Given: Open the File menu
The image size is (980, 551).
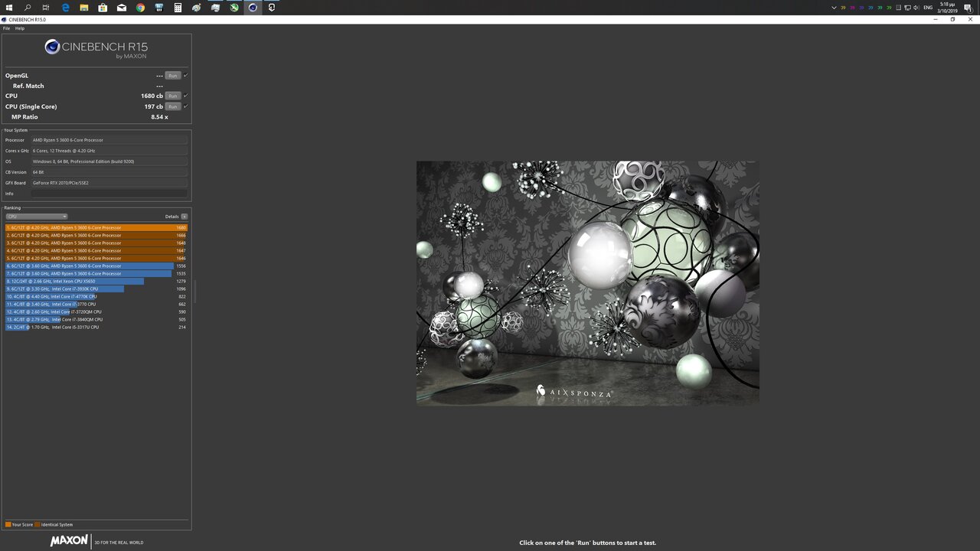Looking at the screenshot, I should 6,28.
